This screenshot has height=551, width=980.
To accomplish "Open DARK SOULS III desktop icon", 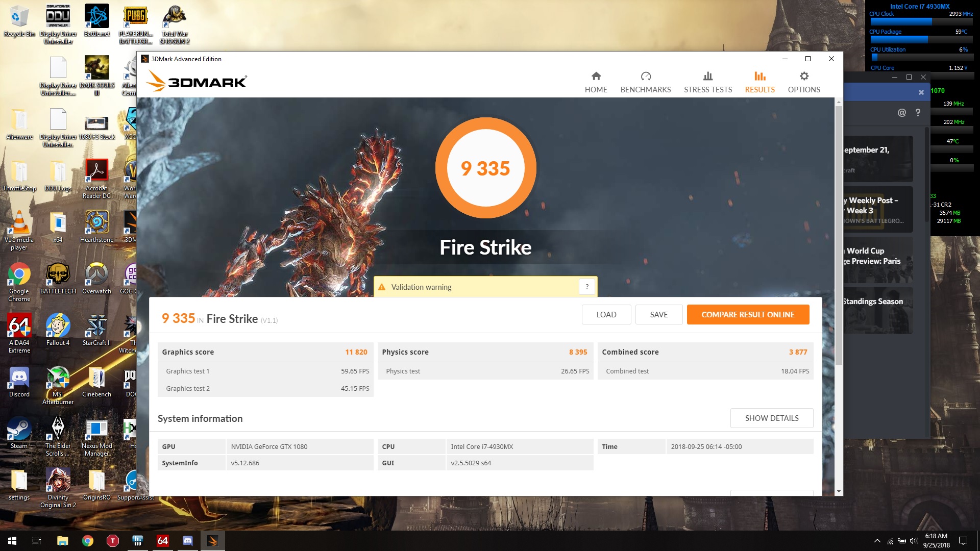I will point(97,76).
